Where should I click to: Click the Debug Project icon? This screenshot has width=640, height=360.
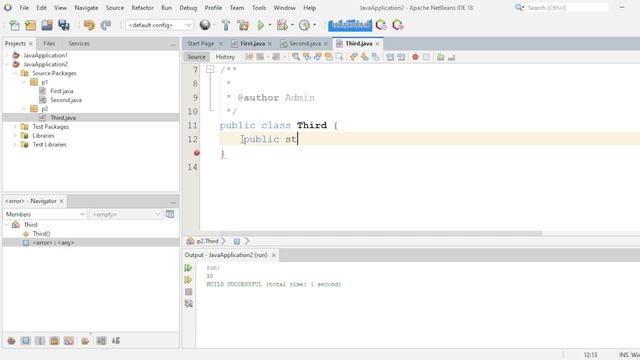(x=282, y=25)
